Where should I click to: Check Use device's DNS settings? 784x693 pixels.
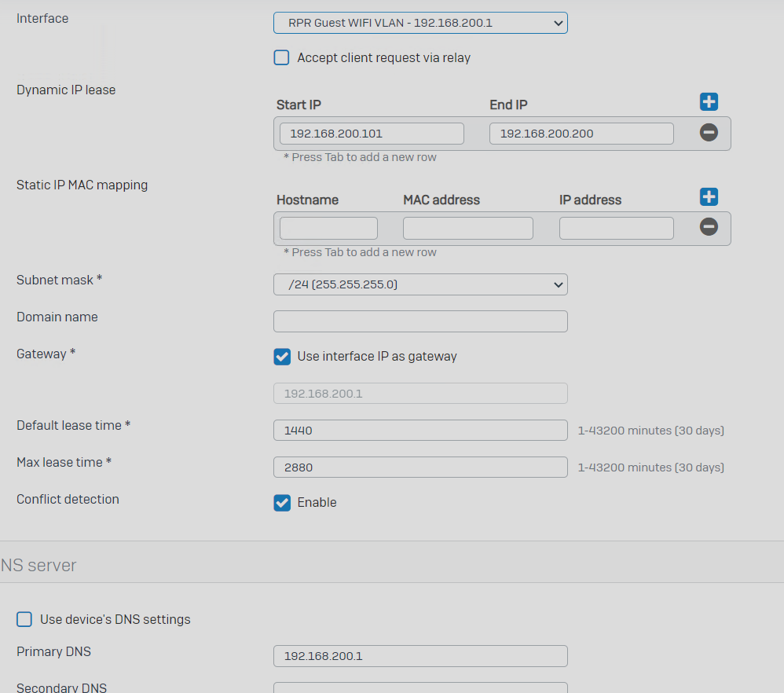[x=24, y=619]
